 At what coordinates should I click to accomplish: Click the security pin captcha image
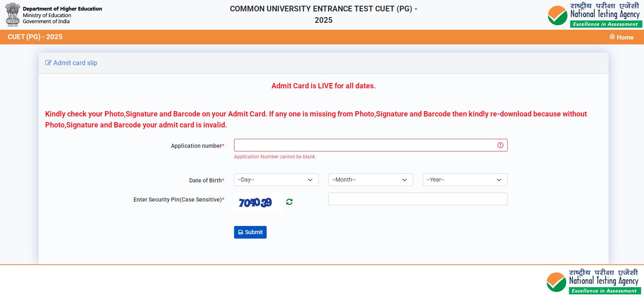tap(256, 202)
